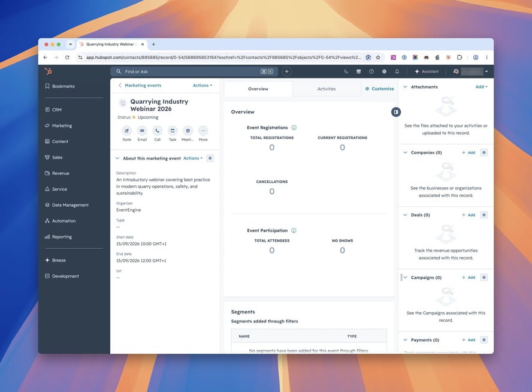The image size is (532, 392).
Task: Click the Note action icon
Action: point(126,131)
